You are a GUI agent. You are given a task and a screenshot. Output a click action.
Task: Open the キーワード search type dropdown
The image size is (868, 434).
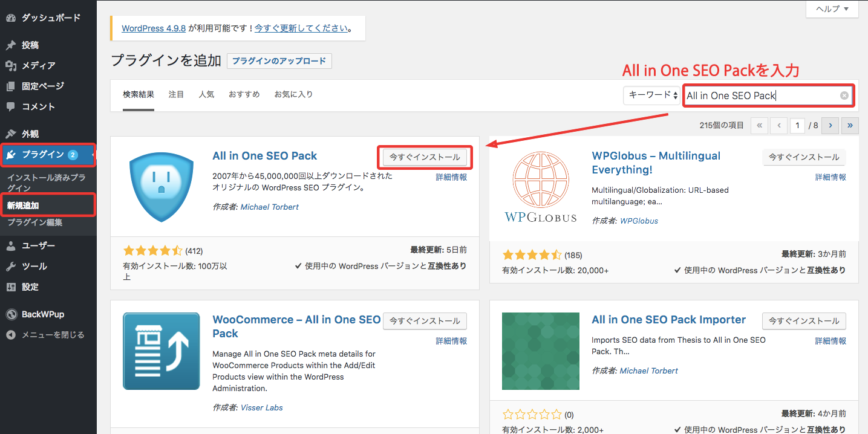click(x=651, y=96)
